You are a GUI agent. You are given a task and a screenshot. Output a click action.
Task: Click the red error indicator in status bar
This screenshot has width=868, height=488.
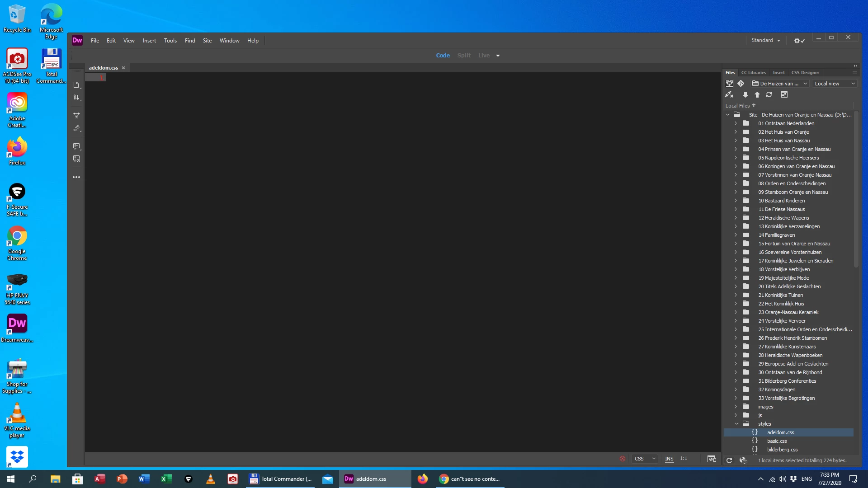623,459
